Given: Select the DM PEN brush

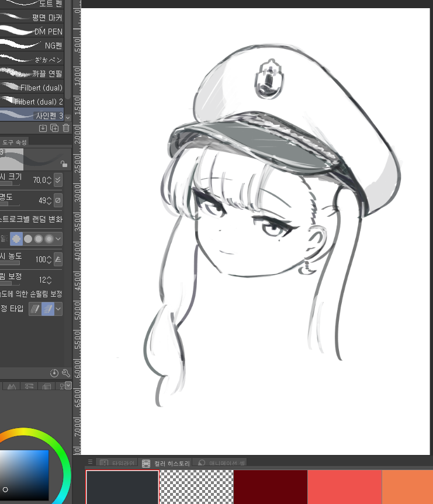Looking at the screenshot, I should point(32,31).
